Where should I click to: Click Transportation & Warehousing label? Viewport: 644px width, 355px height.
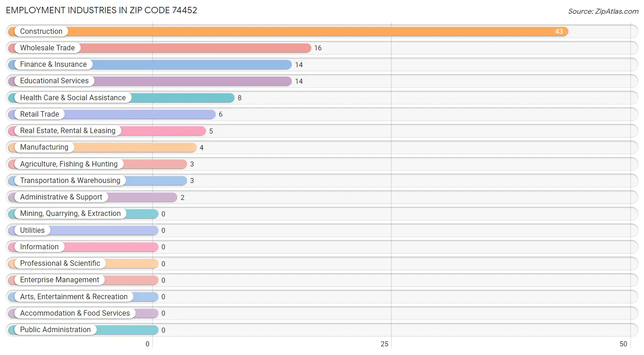click(x=70, y=180)
